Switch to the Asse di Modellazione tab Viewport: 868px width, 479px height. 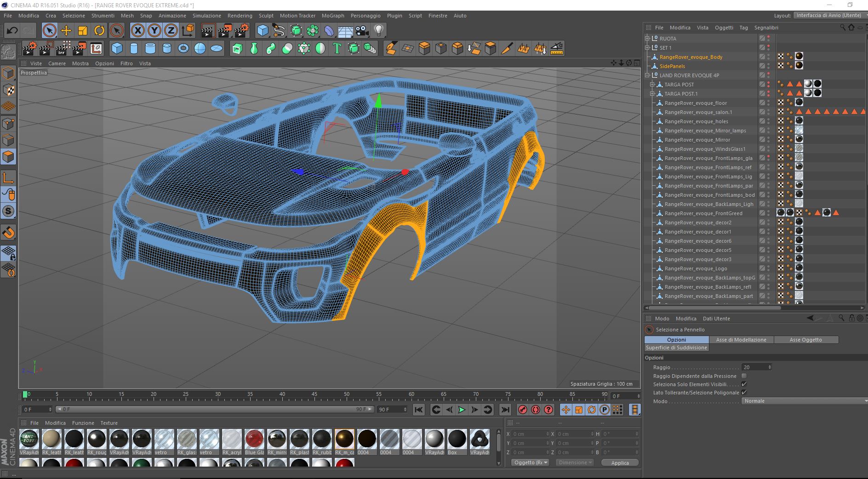(x=741, y=340)
